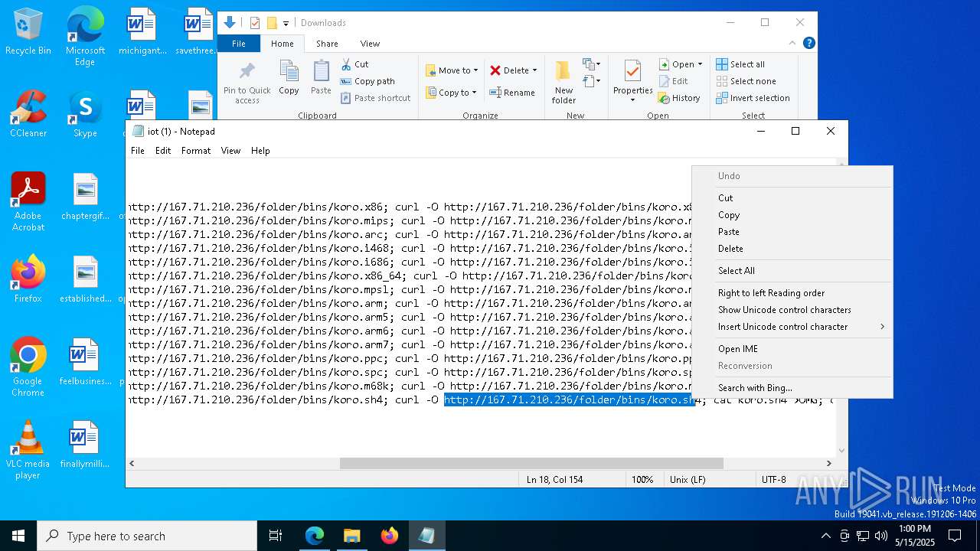The image size is (980, 551).
Task: Choose Show Unicode control characters
Action: click(792, 310)
